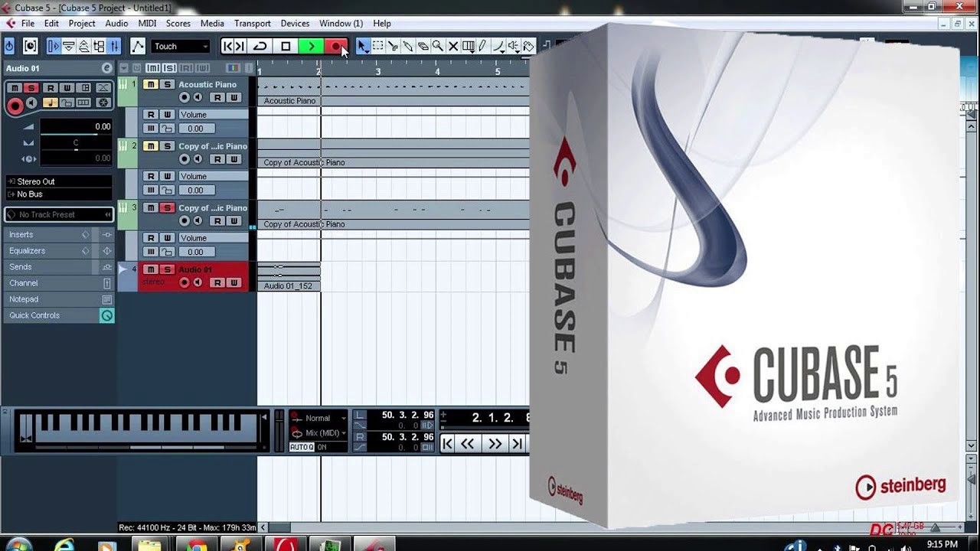Screen dimensions: 980x551
Task: Expand the Notepad section in Inspector
Action: [x=59, y=298]
